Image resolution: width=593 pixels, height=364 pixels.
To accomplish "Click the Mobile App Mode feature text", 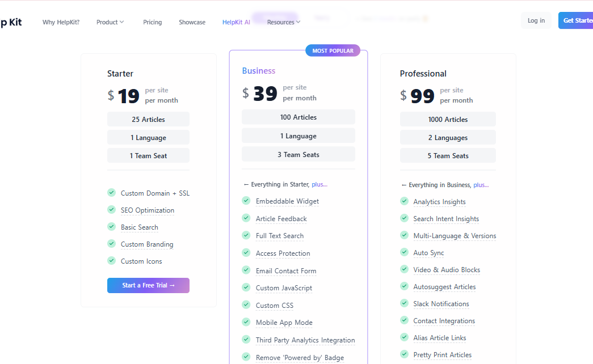I will tap(284, 323).
